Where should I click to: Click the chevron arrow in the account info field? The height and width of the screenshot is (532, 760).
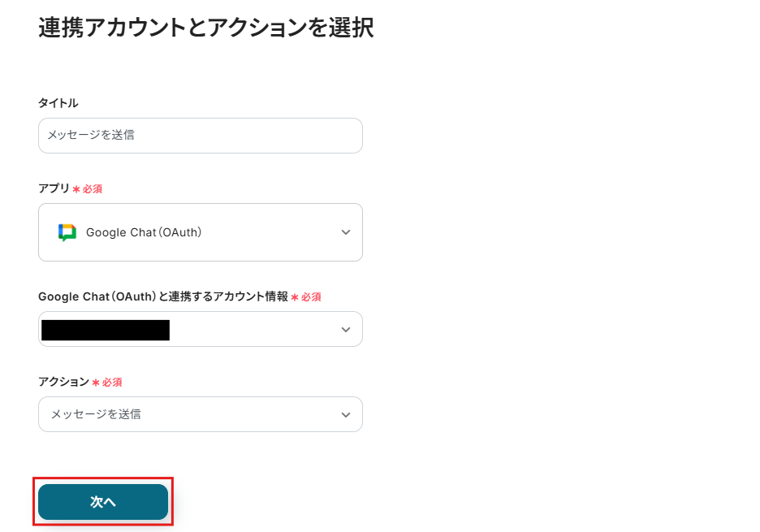coord(346,330)
